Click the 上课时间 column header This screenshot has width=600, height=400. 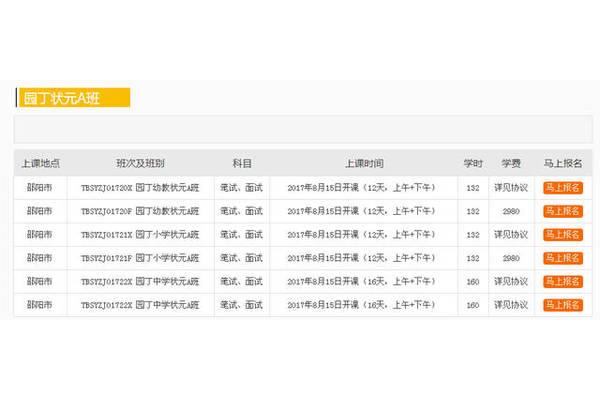364,163
